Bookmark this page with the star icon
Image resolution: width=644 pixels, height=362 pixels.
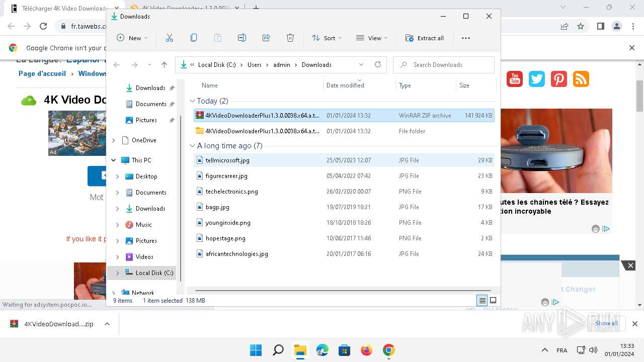[581, 26]
